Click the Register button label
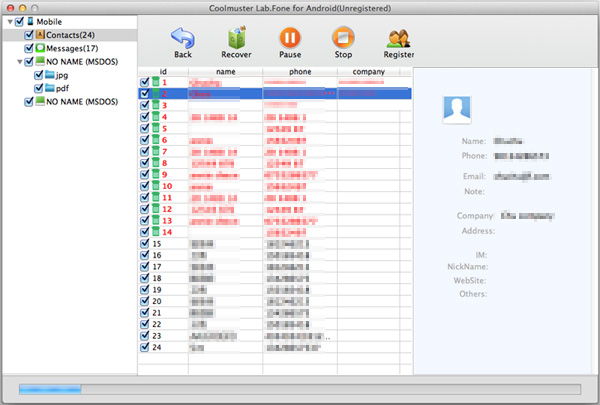Screen dimensions: 600x405 [x=399, y=54]
